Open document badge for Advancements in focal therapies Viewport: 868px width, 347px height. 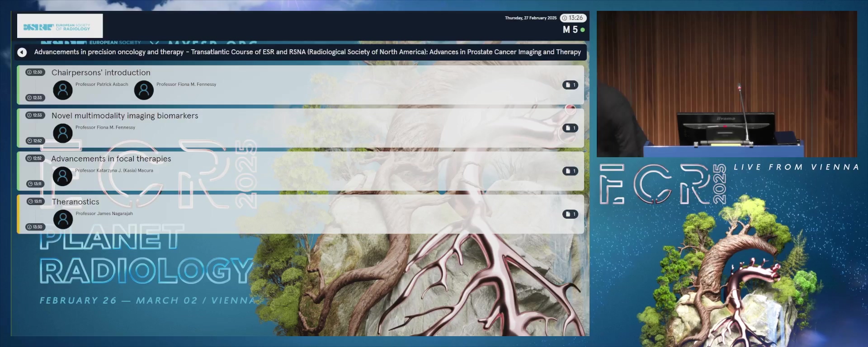(570, 171)
